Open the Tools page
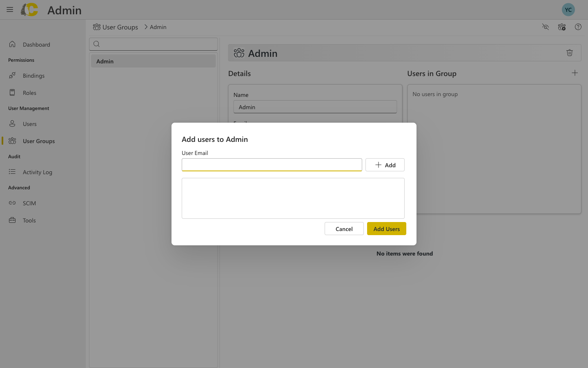 (x=29, y=220)
